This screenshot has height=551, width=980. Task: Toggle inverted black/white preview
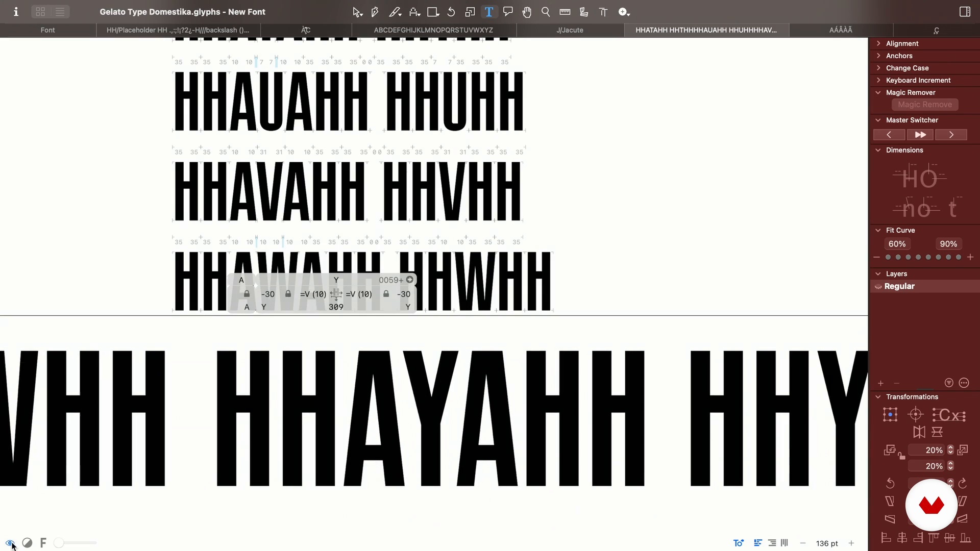point(27,543)
